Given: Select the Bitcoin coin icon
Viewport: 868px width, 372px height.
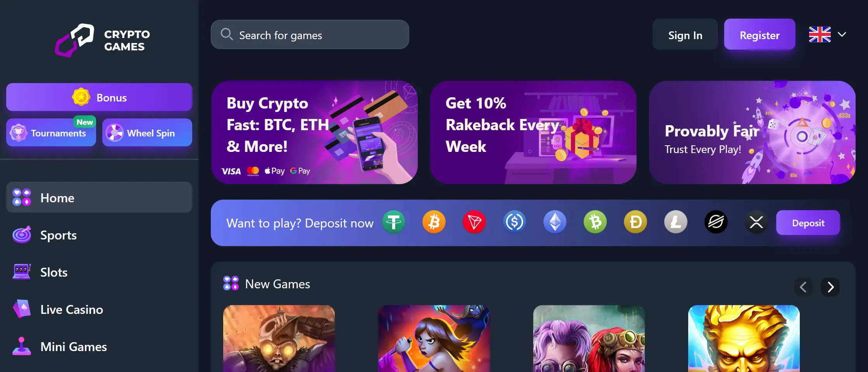Looking at the screenshot, I should click(434, 222).
